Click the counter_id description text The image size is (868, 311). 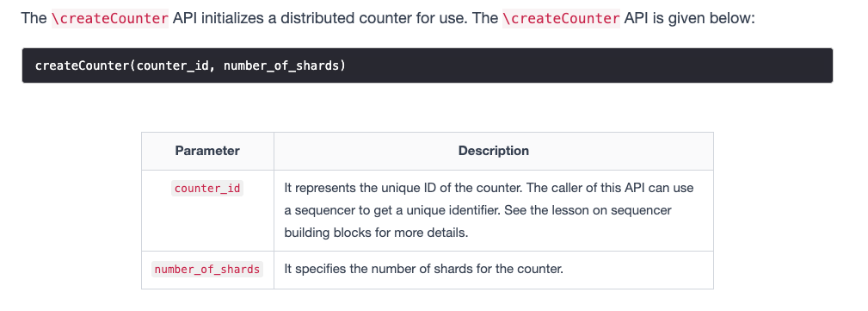point(489,210)
